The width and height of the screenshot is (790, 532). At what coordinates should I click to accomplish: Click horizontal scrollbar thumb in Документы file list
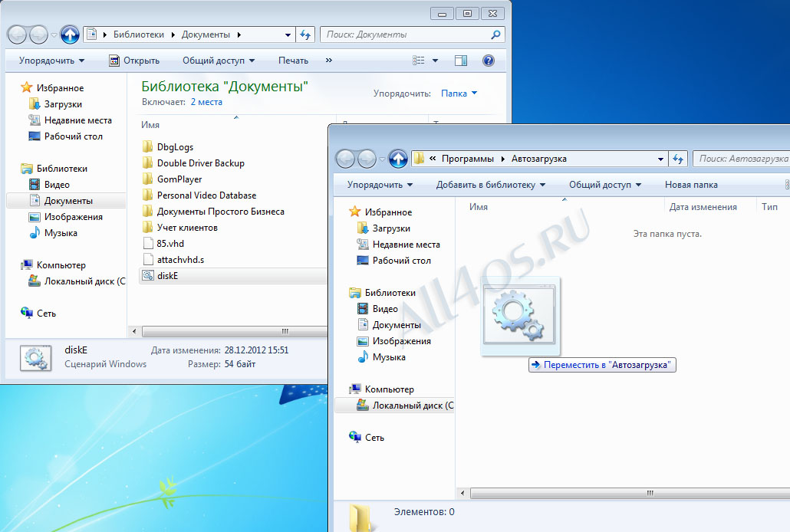point(235,331)
